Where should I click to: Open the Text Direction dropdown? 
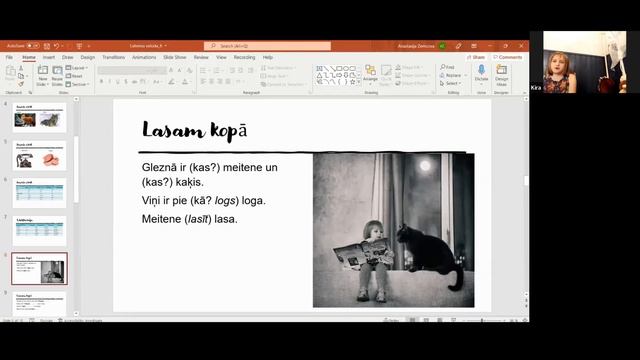point(278,68)
